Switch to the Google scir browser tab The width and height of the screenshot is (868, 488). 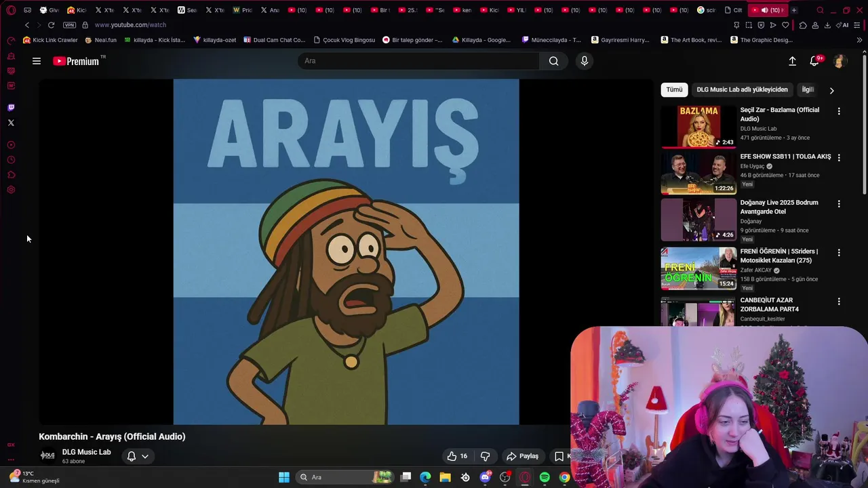tap(706, 10)
